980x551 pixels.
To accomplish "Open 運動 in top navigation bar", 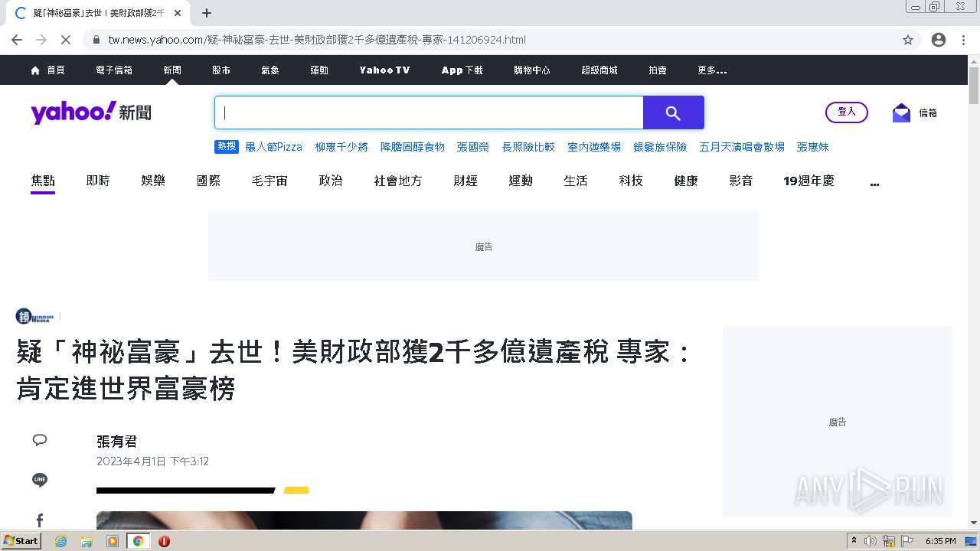I will click(319, 70).
